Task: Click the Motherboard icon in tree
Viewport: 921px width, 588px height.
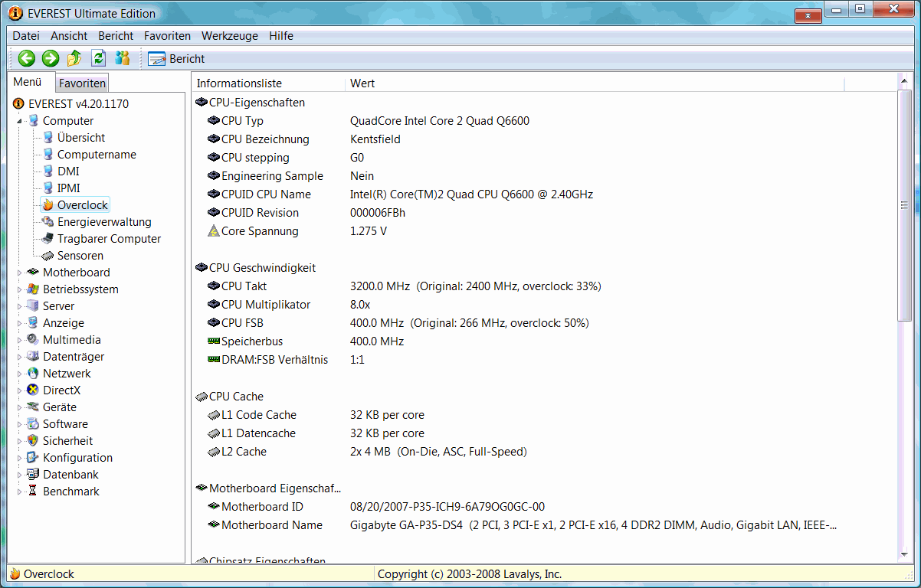Action: 33,272
